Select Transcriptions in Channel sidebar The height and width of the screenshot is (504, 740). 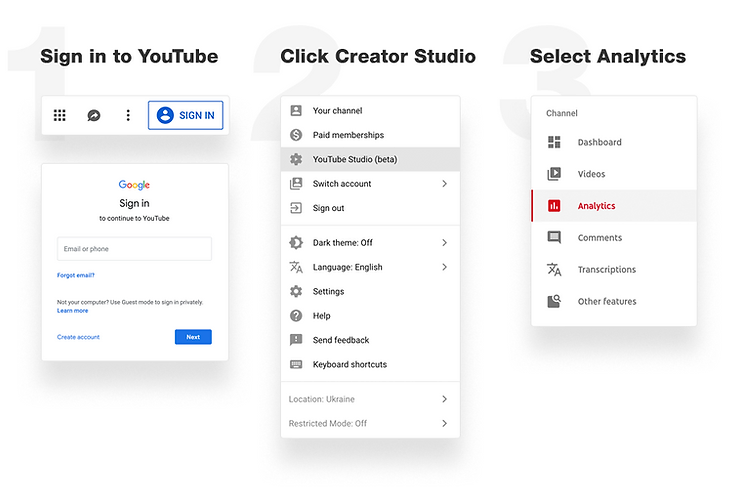pos(614,269)
